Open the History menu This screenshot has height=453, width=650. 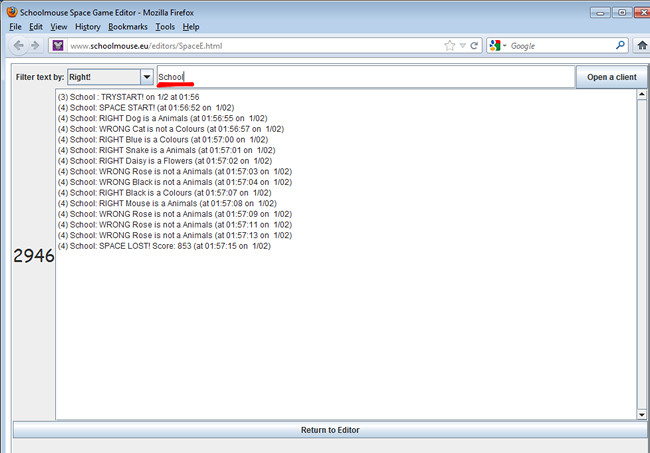click(87, 26)
